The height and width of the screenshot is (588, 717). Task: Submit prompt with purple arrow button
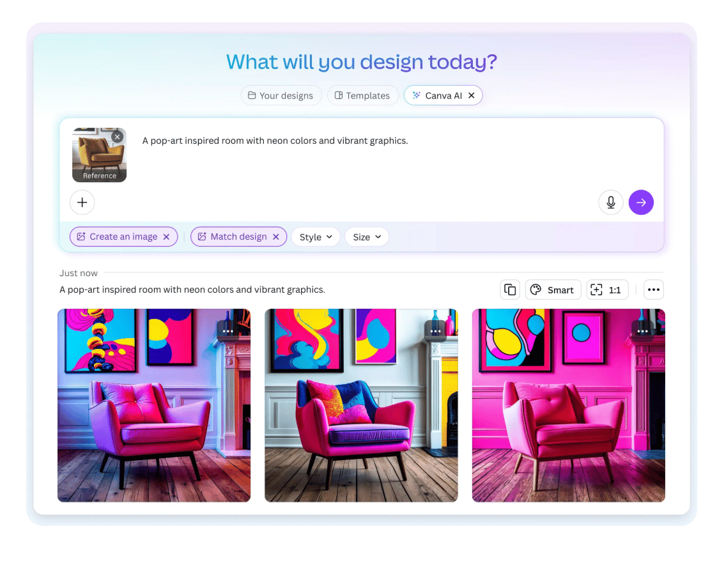point(641,203)
